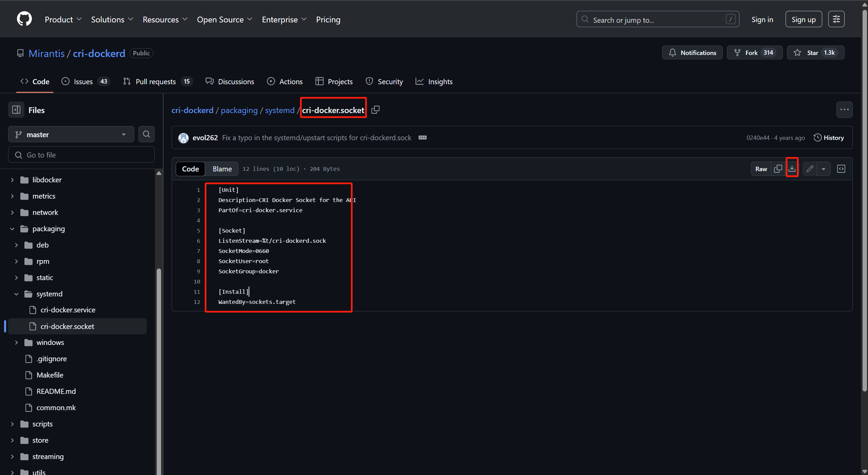
Task: Expand the libdocker folder
Action: pyautogui.click(x=13, y=180)
